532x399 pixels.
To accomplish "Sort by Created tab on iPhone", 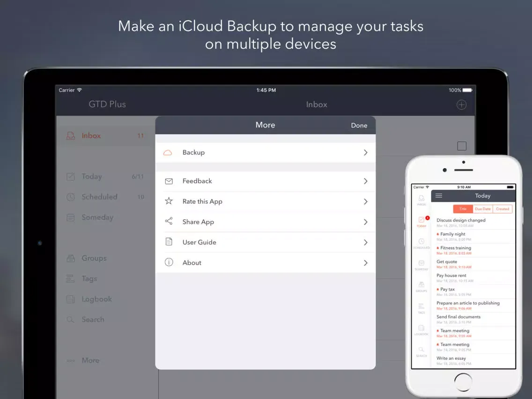I will click(x=502, y=209).
